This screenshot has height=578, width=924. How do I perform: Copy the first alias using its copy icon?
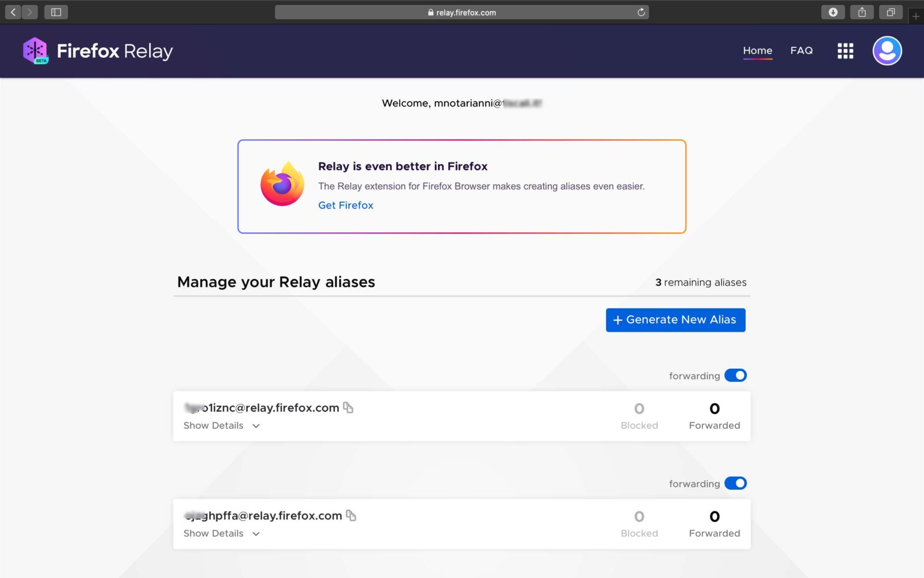tap(348, 407)
